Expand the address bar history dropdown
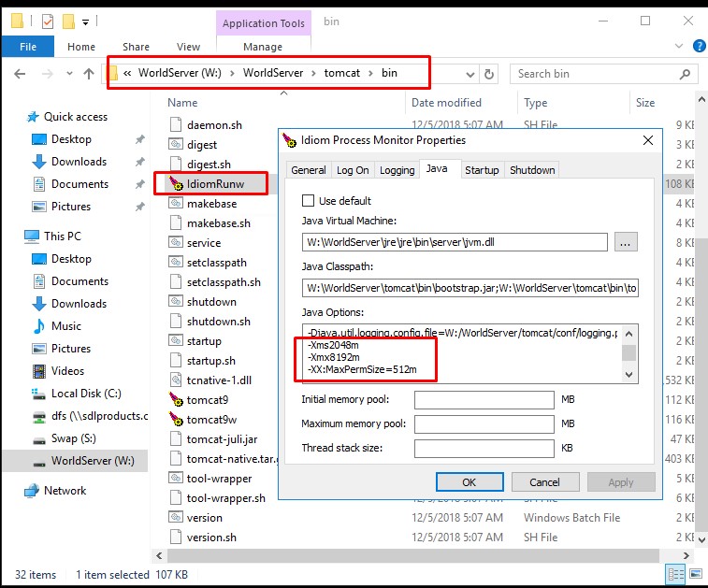The height and width of the screenshot is (588, 708). tap(470, 74)
